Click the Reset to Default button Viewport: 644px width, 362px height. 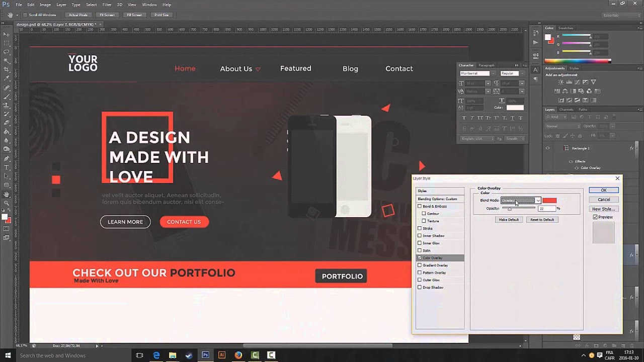tap(542, 220)
